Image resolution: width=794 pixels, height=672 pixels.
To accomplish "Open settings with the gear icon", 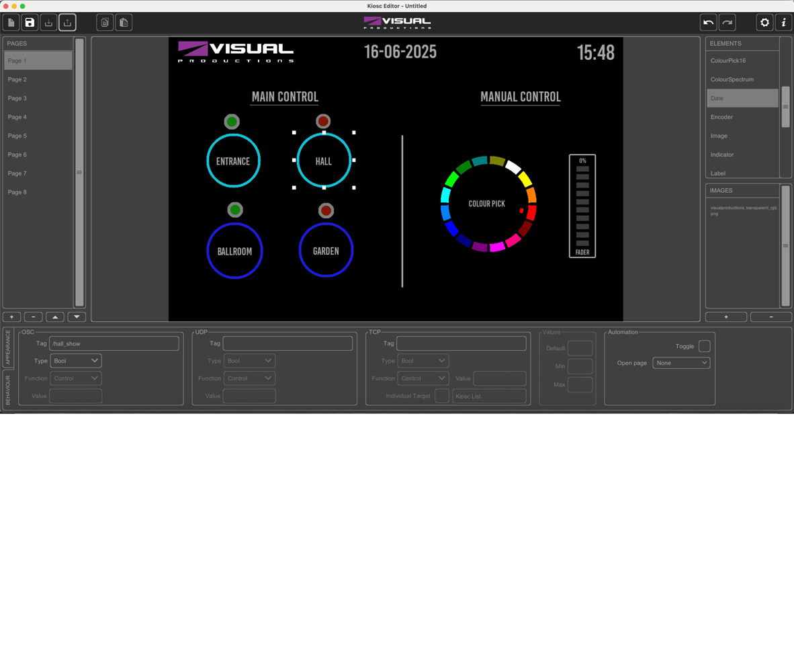I will point(764,23).
